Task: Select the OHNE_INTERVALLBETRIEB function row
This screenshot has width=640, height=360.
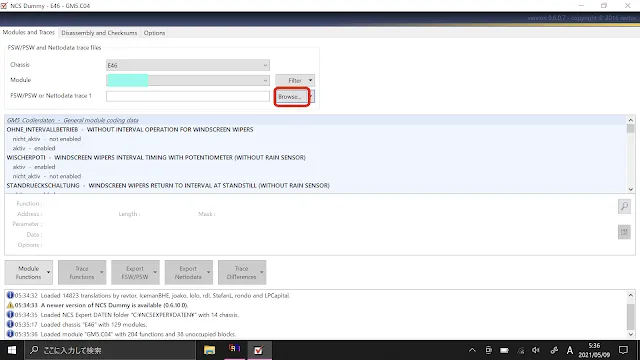Action: click(x=316, y=129)
